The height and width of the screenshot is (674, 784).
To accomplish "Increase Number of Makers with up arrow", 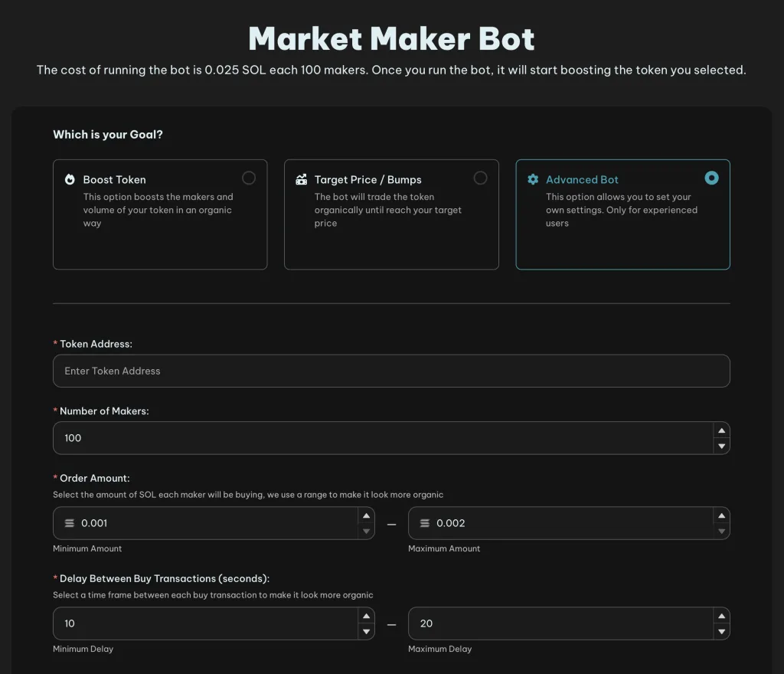I will click(x=720, y=430).
